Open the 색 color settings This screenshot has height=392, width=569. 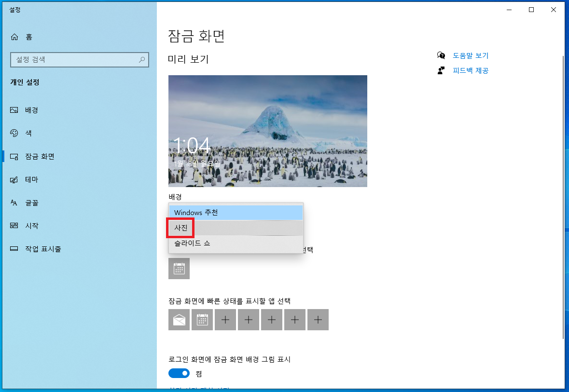tap(21, 133)
